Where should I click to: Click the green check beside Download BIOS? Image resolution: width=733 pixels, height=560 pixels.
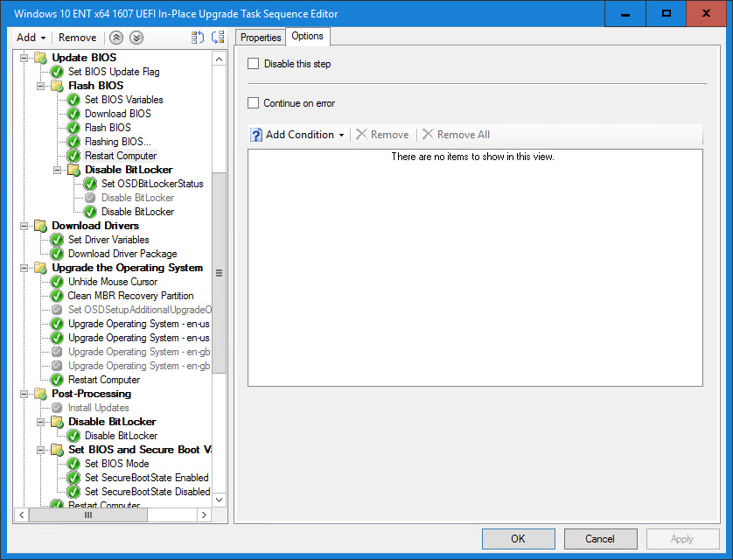click(73, 114)
